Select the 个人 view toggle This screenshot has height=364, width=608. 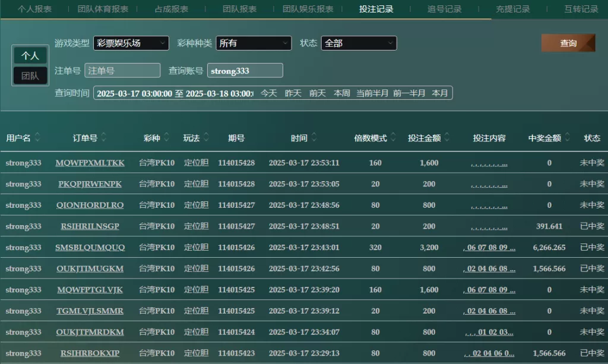[30, 55]
